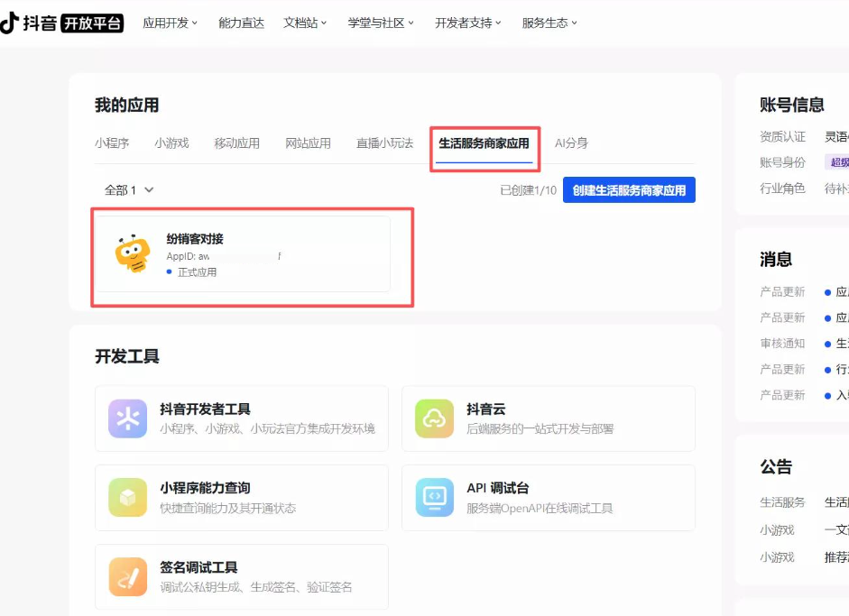This screenshot has width=849, height=616.
Task: Open the 抖音云 card title
Action: [x=485, y=409]
